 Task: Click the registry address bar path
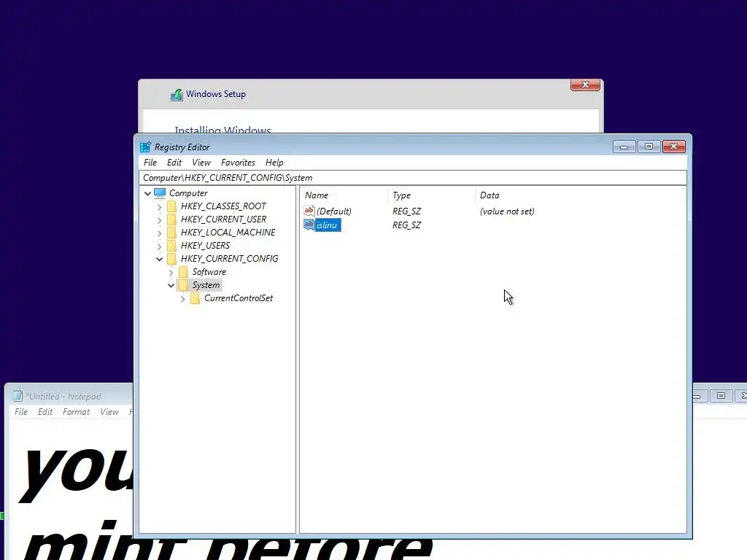(413, 178)
